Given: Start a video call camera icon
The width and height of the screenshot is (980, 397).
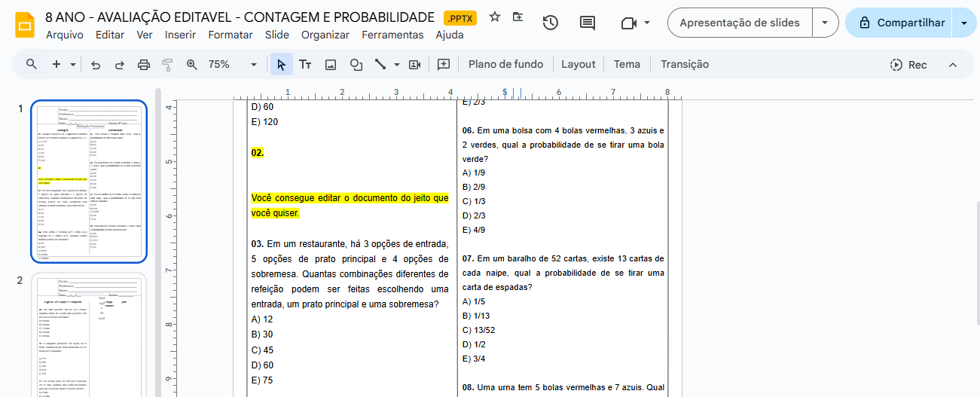Looking at the screenshot, I should click(629, 23).
